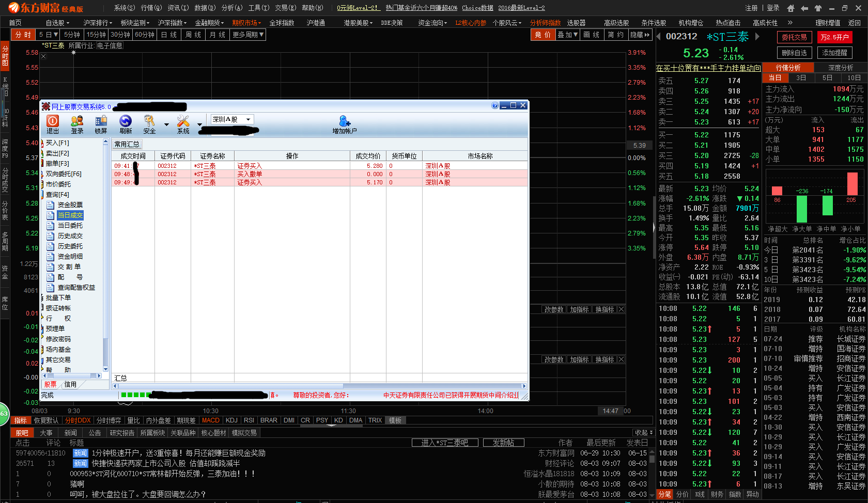Expand the arrow next to 安全 icon
This screenshot has height=503, width=868.
click(166, 124)
